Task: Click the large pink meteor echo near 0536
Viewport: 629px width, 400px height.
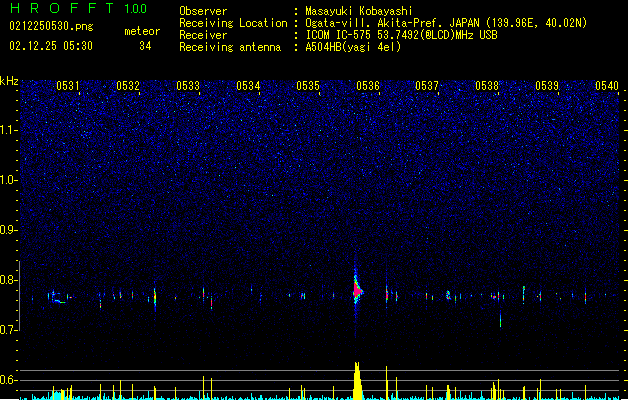Action: 357,290
